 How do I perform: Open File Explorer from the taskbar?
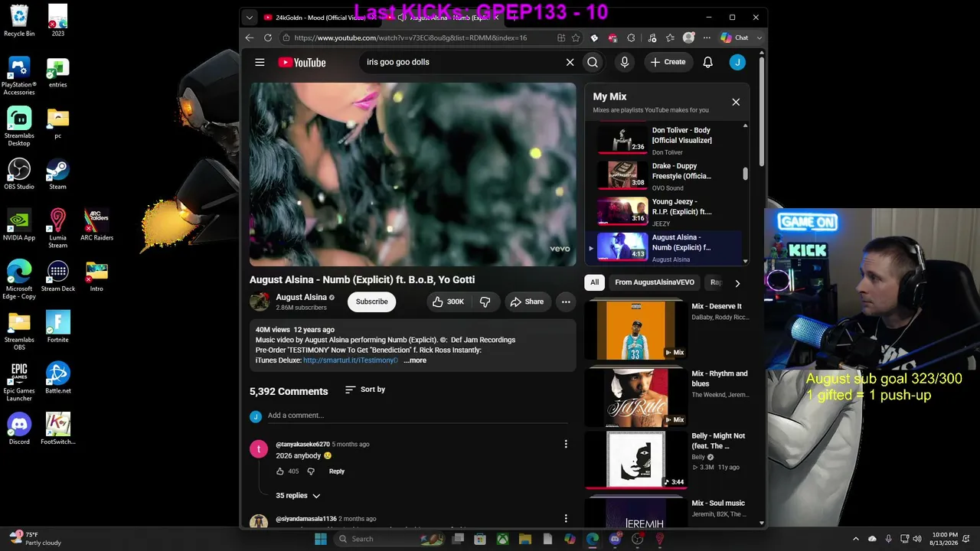pos(525,539)
